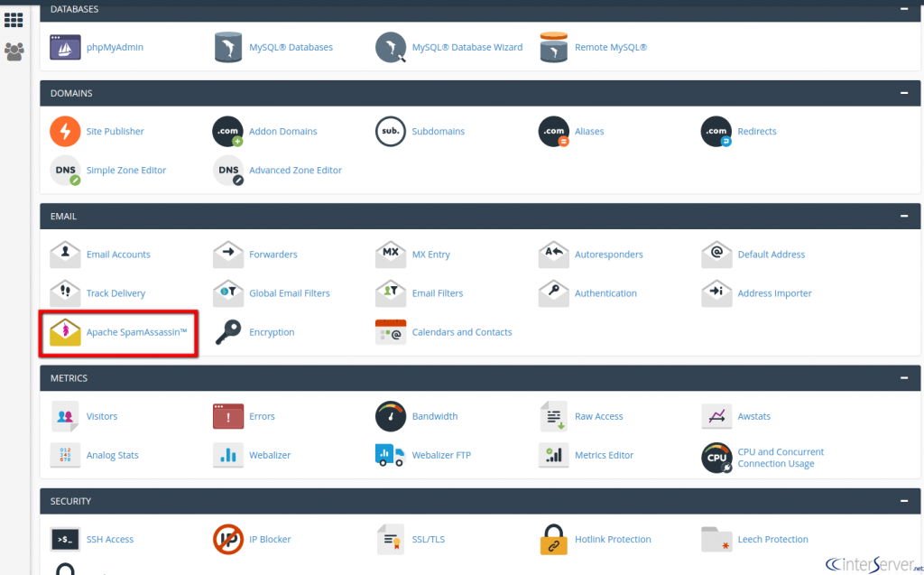Open User Manager people icon in sidebar
Viewport: 924px width, 575px height.
pyautogui.click(x=14, y=51)
